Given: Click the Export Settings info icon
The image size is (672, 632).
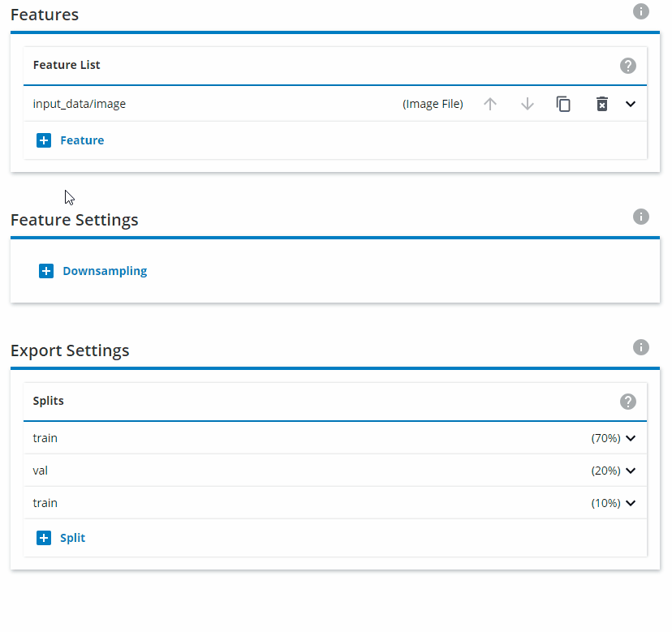Looking at the screenshot, I should tap(640, 347).
